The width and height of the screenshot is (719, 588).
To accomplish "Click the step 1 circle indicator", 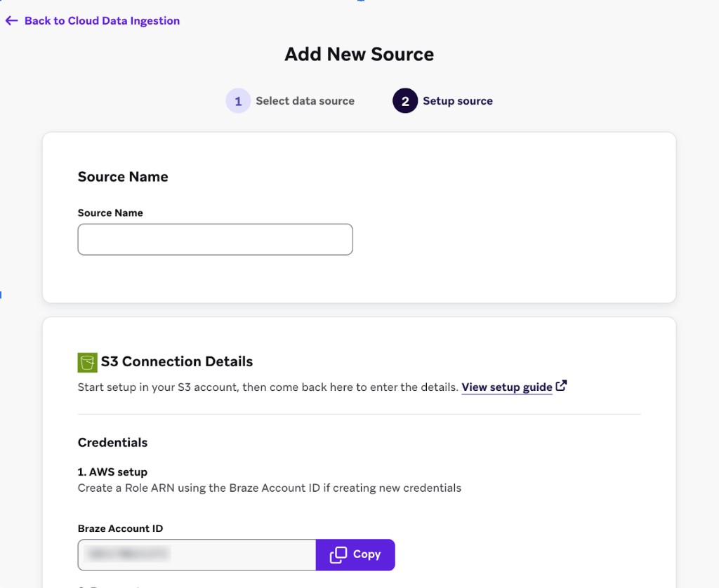I will click(238, 101).
